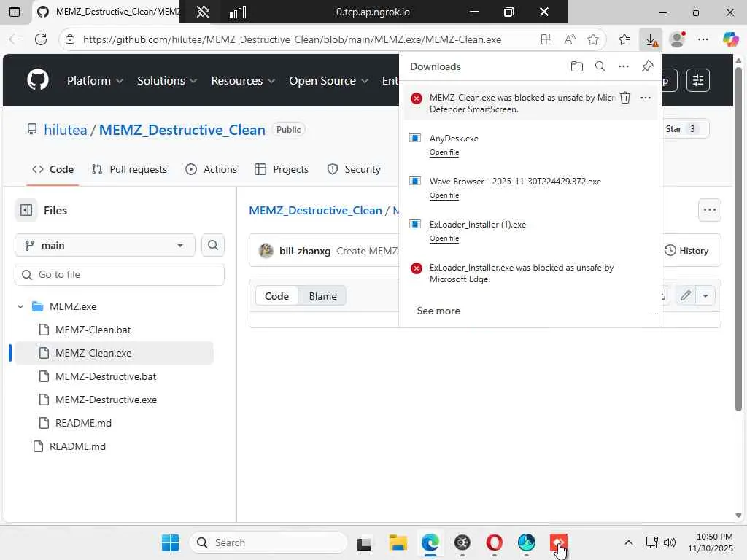Open file for Wave Browser download
747x560 pixels.
[444, 195]
